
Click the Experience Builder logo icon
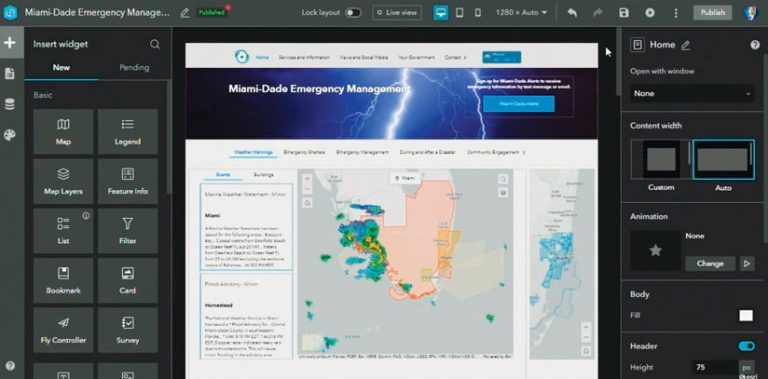tap(11, 13)
